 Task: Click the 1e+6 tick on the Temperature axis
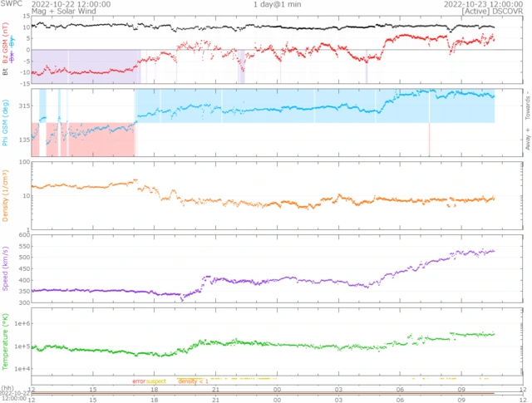[22, 323]
